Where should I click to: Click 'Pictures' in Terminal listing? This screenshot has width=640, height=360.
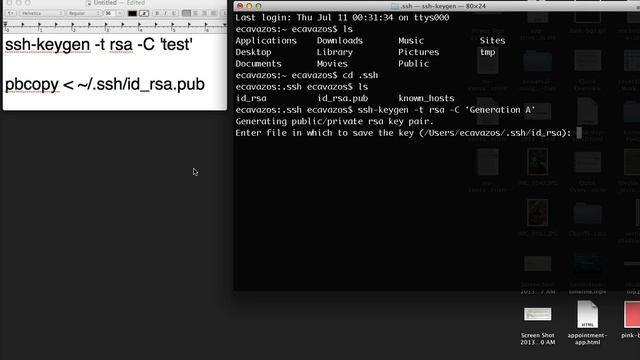(x=418, y=52)
